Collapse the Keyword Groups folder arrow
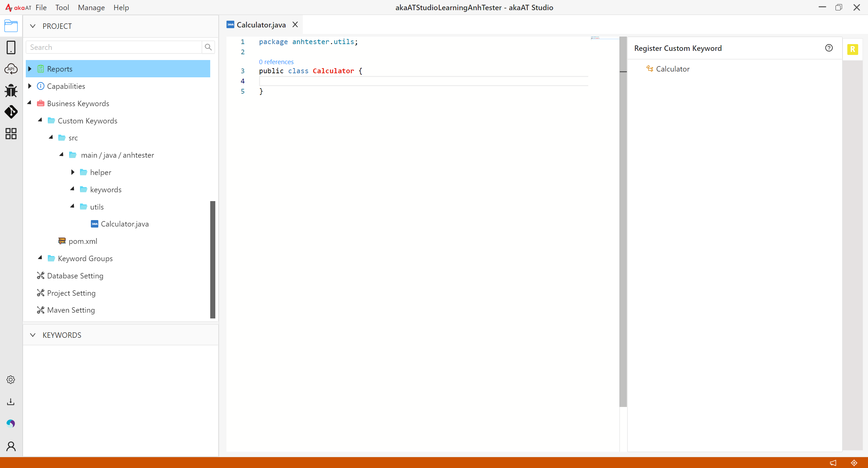The height and width of the screenshot is (468, 868). (40, 258)
